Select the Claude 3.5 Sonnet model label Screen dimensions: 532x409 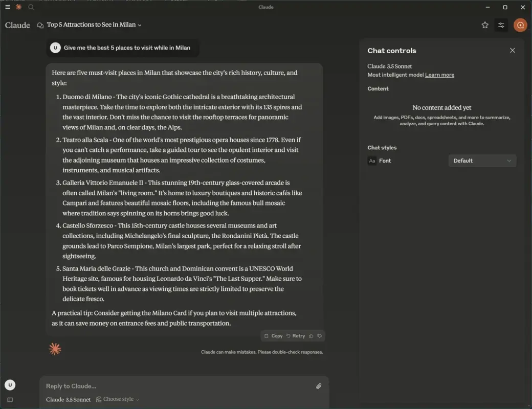[x=68, y=399]
